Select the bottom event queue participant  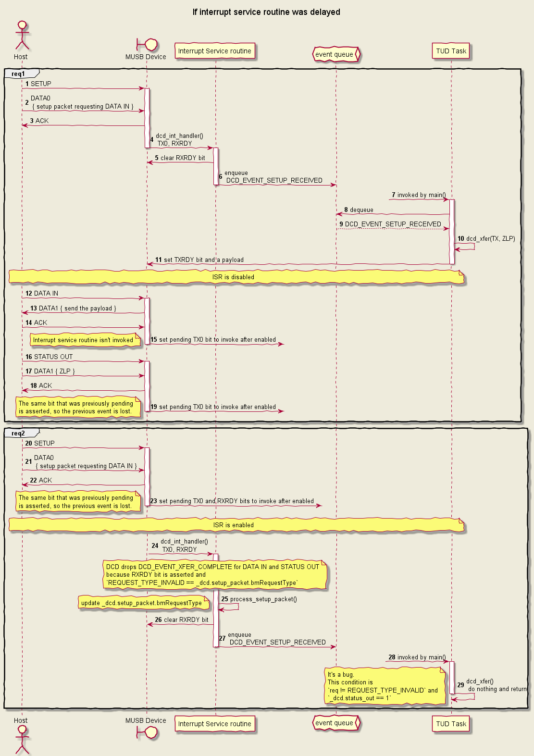point(336,723)
